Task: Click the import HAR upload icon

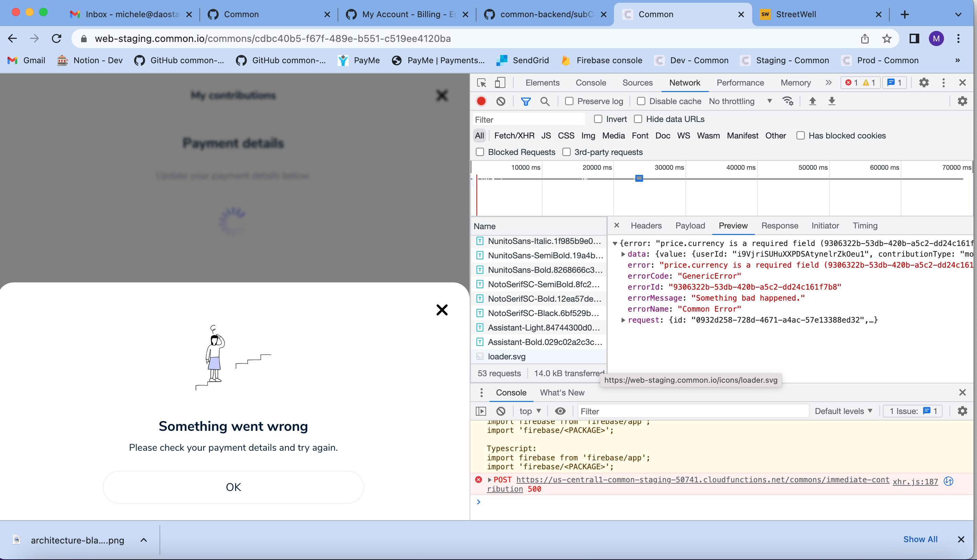Action: click(812, 101)
